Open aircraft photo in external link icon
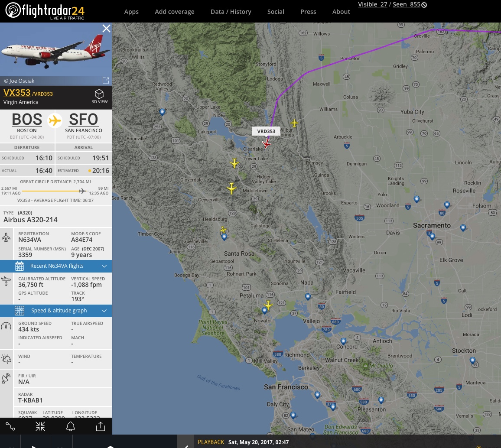The width and height of the screenshot is (501, 448). coord(106,81)
